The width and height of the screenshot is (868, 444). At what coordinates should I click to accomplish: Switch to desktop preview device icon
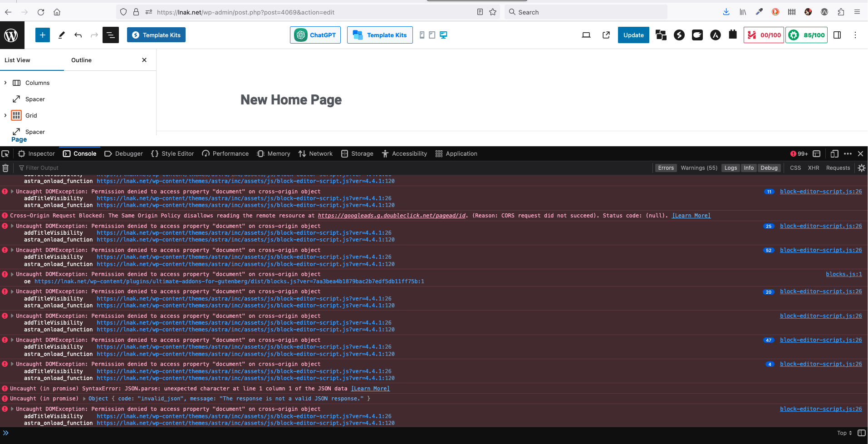(443, 35)
